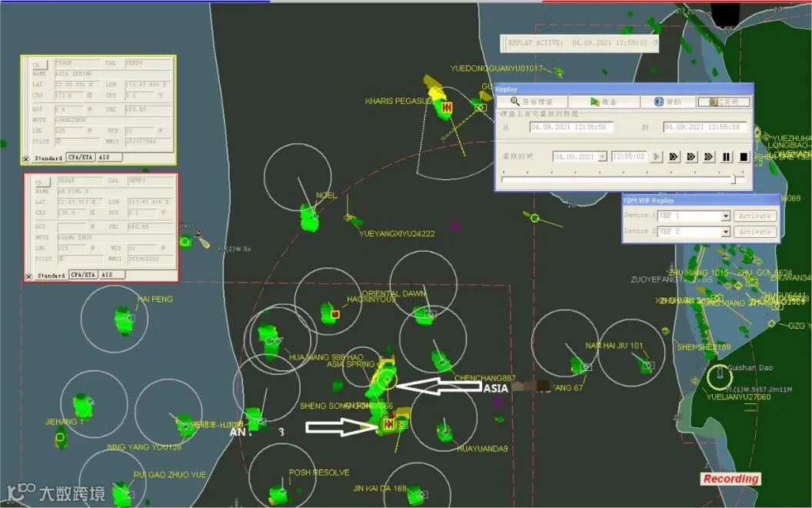The image size is (812, 508).
Task: Click the REPLAY ACTIVE status banner
Action: coord(580,43)
